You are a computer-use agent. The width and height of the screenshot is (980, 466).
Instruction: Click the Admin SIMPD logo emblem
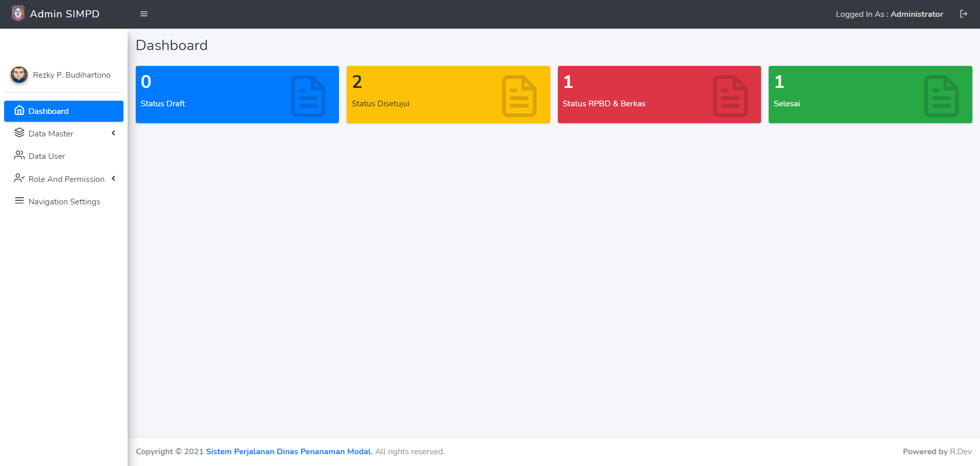18,13
